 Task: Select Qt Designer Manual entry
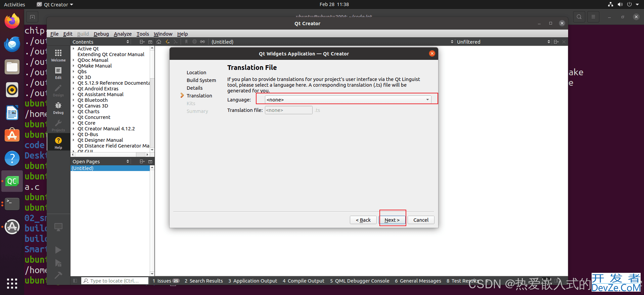(100, 140)
